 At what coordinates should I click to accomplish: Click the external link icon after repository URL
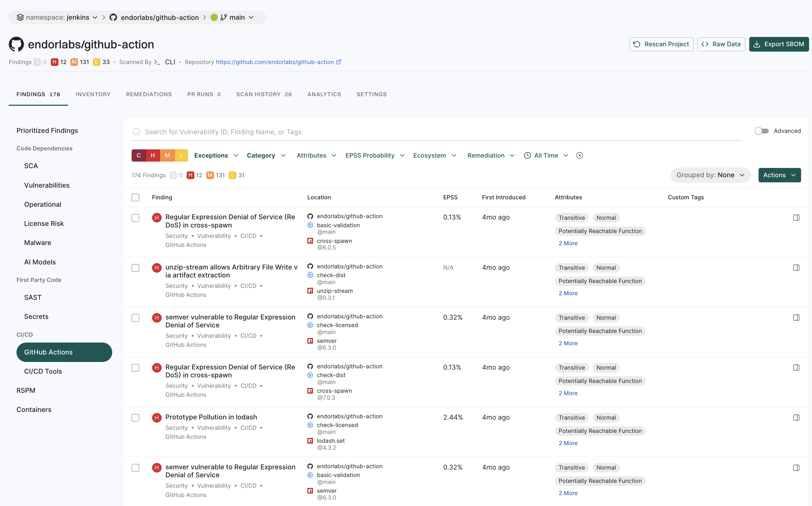click(x=339, y=62)
